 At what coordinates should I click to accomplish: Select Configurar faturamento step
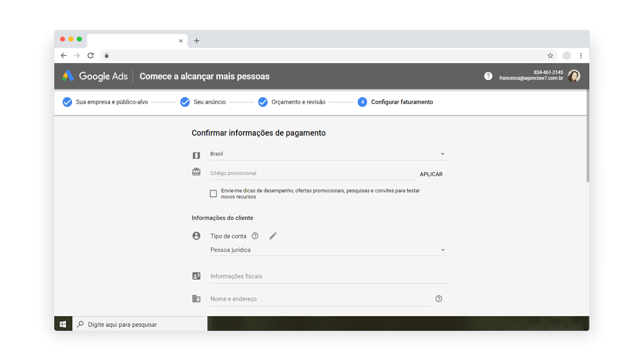coord(395,102)
